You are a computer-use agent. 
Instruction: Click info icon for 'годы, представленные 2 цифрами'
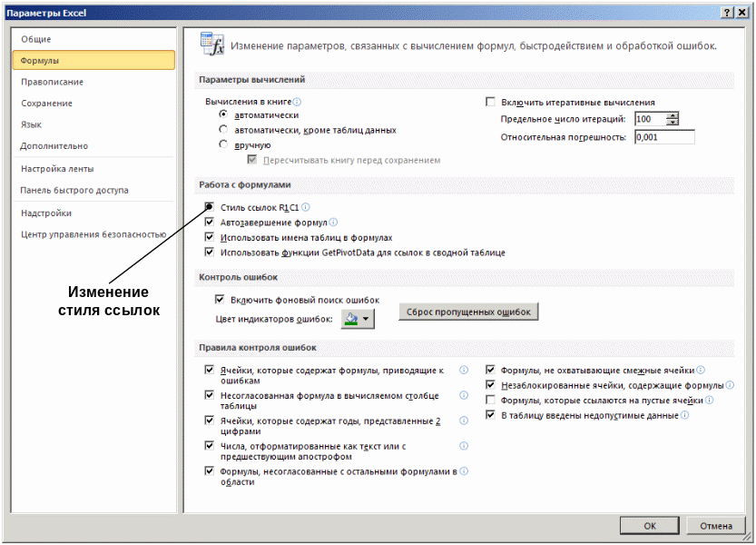(x=464, y=421)
